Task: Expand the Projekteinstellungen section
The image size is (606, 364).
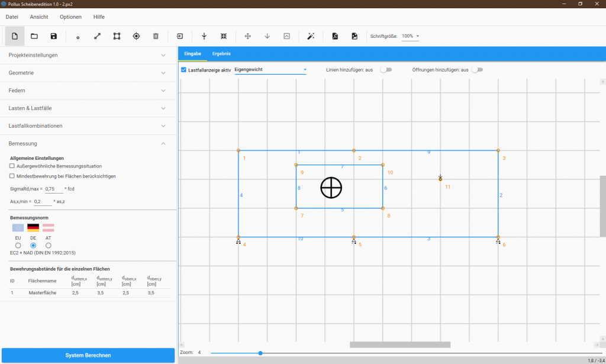Action: pyautogui.click(x=88, y=55)
